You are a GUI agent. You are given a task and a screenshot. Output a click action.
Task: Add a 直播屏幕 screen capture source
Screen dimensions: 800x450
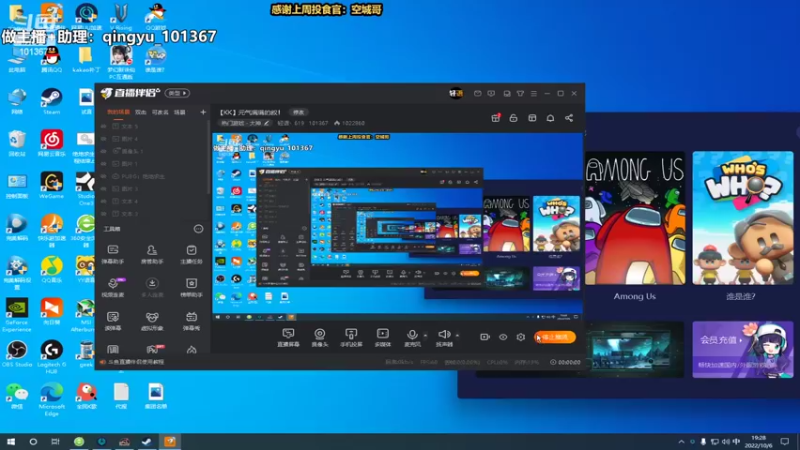pos(288,337)
